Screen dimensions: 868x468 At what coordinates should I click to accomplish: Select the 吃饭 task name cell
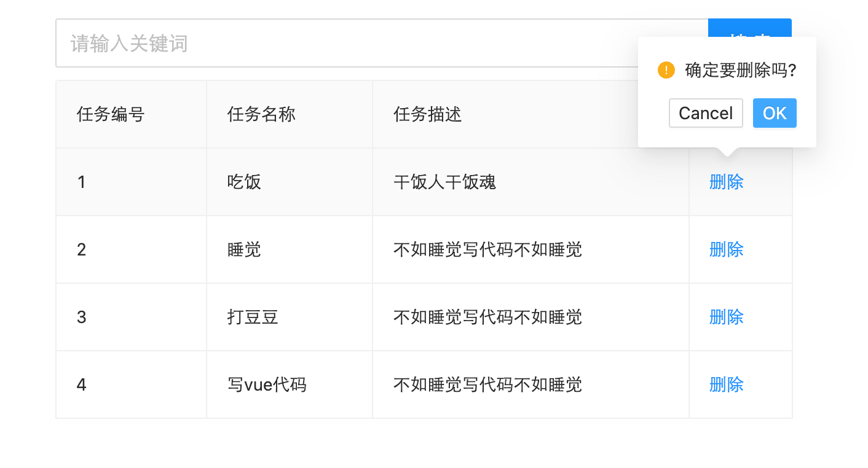click(290, 182)
